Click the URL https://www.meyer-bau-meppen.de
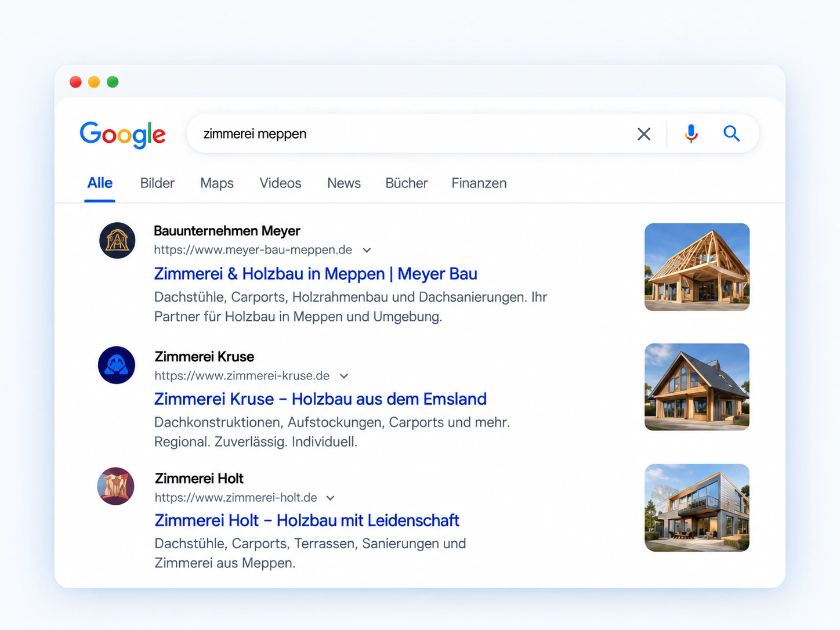840x630 pixels. [x=253, y=250]
